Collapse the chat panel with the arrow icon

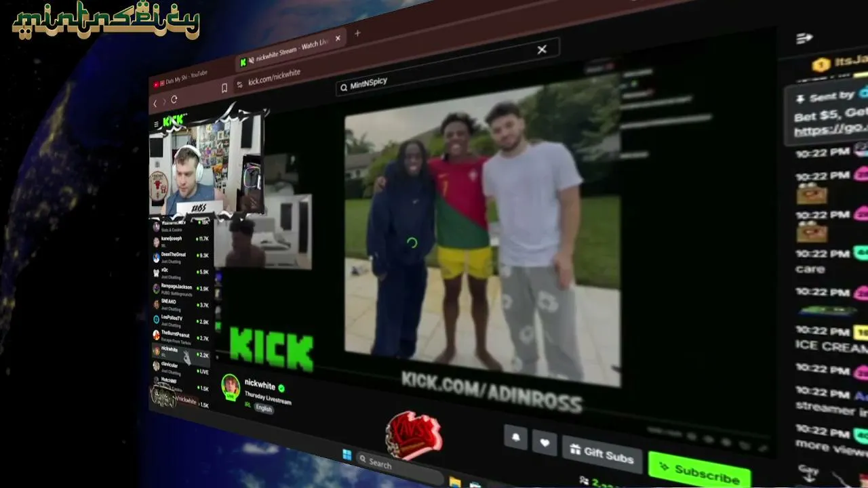[x=804, y=39]
